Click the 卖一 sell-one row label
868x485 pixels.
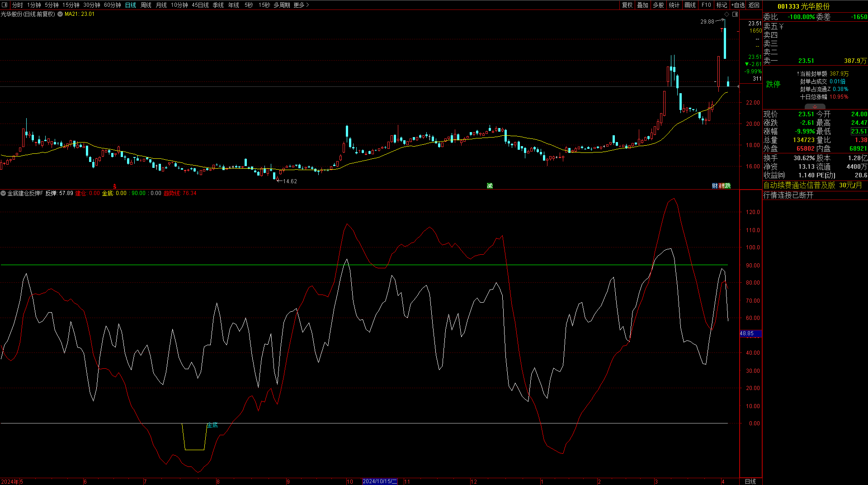pyautogui.click(x=771, y=61)
